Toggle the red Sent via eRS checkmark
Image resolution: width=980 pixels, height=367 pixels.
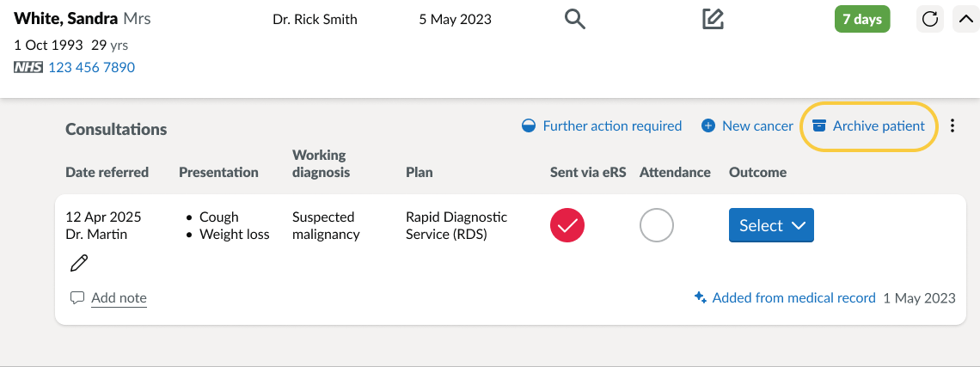[x=567, y=225]
